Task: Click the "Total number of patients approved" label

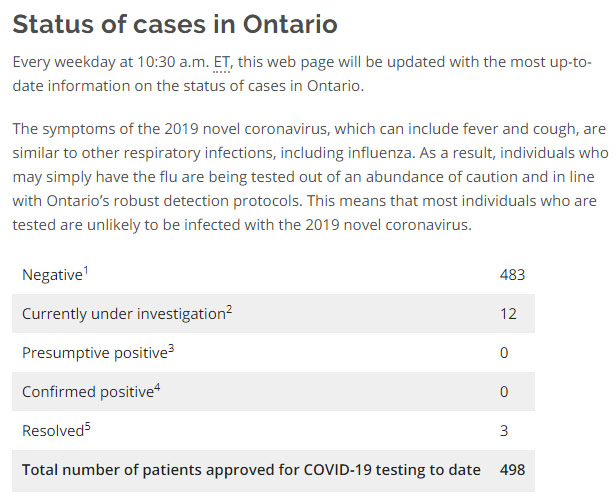Action: [x=251, y=470]
